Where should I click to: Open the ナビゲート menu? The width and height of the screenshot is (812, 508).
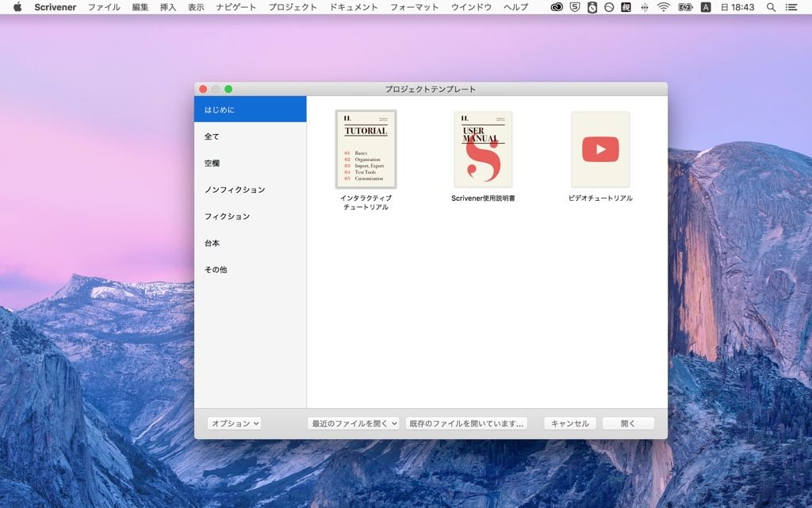pyautogui.click(x=236, y=7)
